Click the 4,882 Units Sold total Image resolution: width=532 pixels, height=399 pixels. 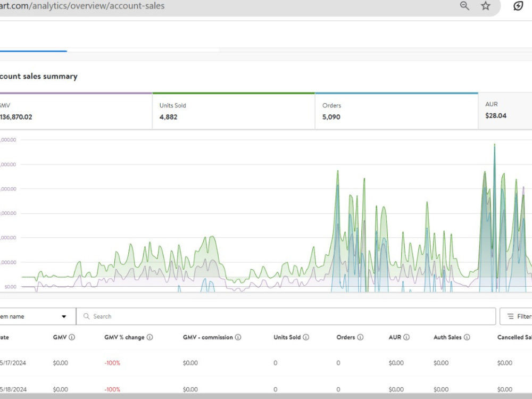pos(168,117)
